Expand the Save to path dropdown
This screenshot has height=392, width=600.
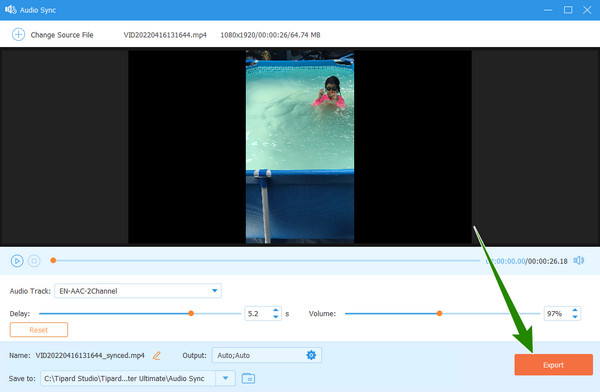tap(225, 378)
